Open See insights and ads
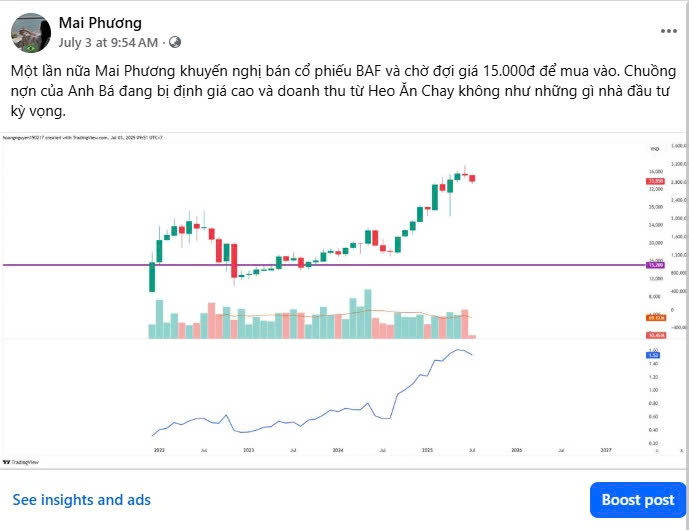This screenshot has height=530, width=689. pos(81,499)
